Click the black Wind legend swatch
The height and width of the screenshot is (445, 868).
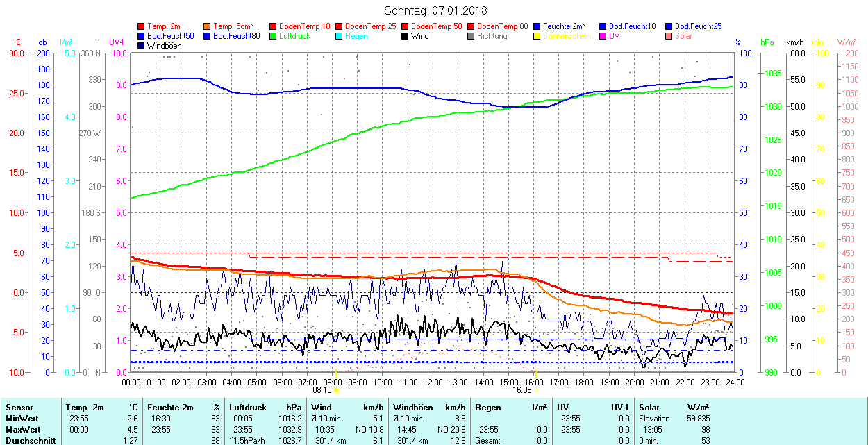[x=405, y=35]
